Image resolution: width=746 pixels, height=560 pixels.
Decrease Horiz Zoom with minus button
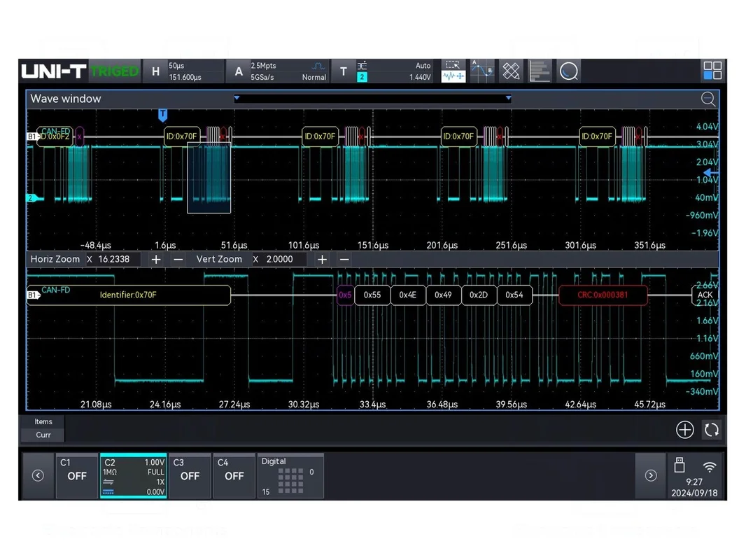[178, 259]
